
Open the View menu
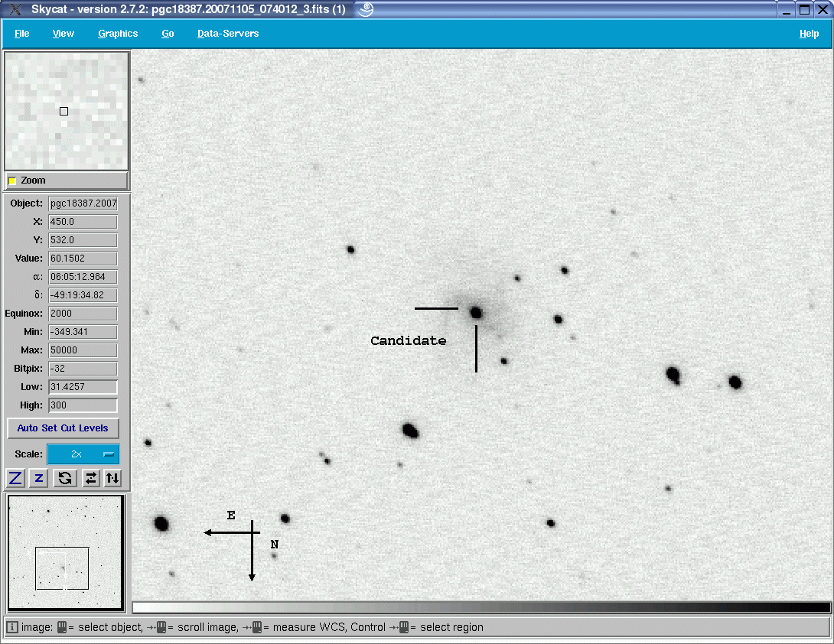click(64, 34)
